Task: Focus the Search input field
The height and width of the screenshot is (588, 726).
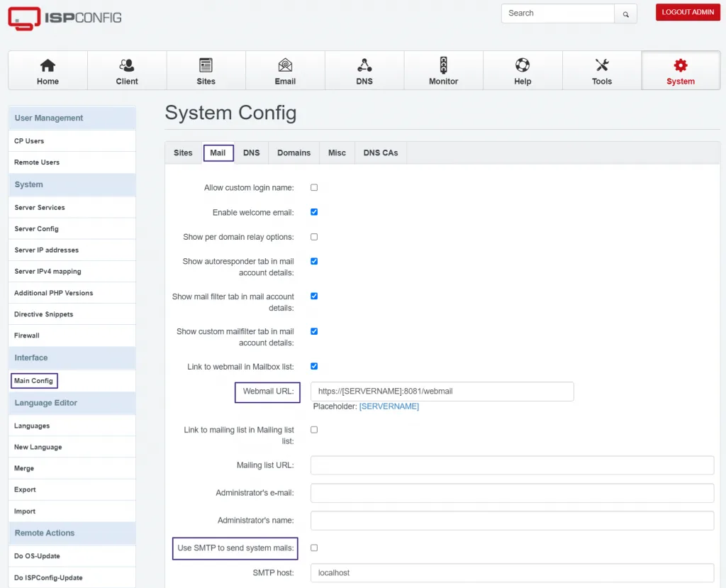Action: 558,13
